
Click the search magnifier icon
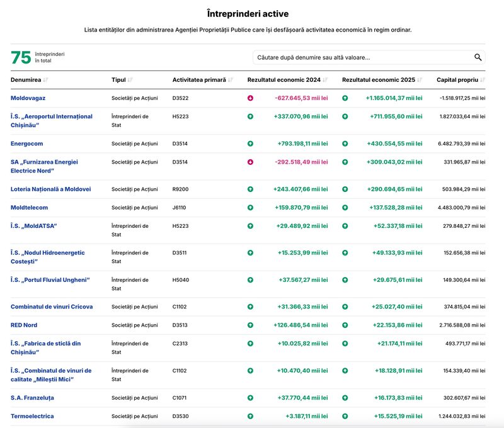coord(478,57)
